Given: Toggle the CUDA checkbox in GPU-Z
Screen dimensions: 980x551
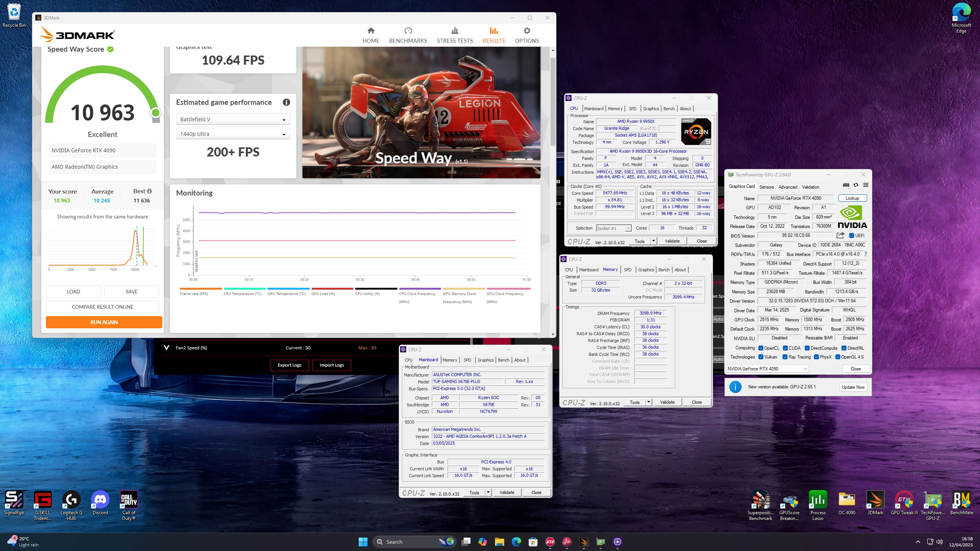Looking at the screenshot, I should tap(785, 348).
